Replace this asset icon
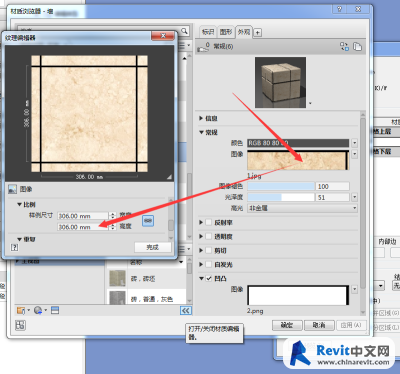The width and height of the screenshot is (400, 374). point(344,46)
